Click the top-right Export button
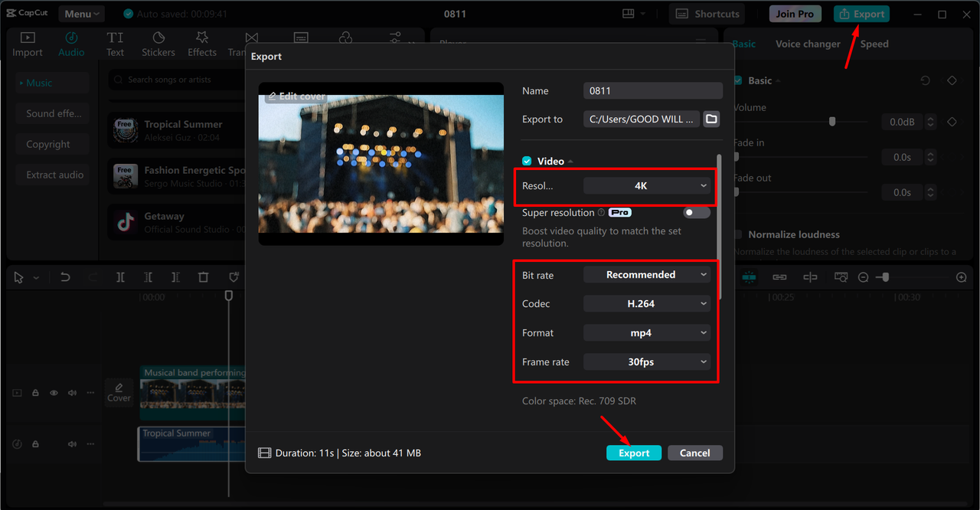The width and height of the screenshot is (980, 510). (861, 14)
